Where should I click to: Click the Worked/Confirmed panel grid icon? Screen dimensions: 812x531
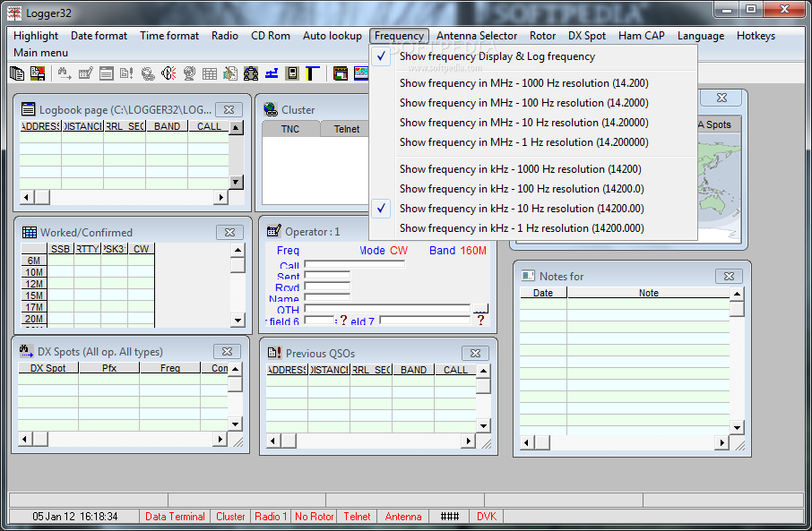30,233
